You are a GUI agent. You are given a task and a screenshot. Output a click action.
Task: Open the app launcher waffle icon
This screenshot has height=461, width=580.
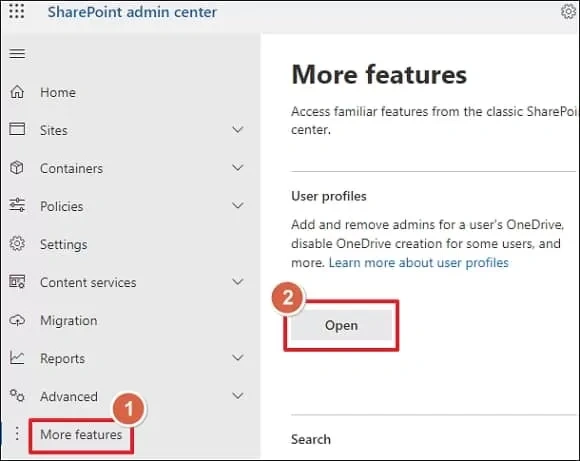click(17, 11)
